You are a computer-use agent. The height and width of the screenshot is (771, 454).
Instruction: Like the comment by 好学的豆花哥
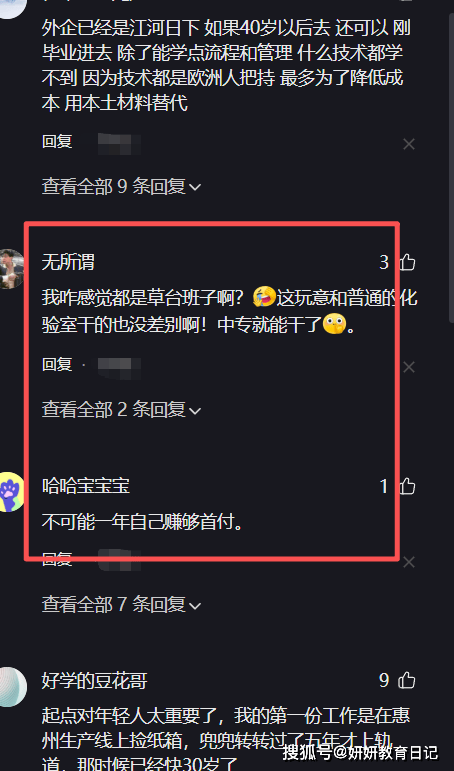click(x=407, y=681)
